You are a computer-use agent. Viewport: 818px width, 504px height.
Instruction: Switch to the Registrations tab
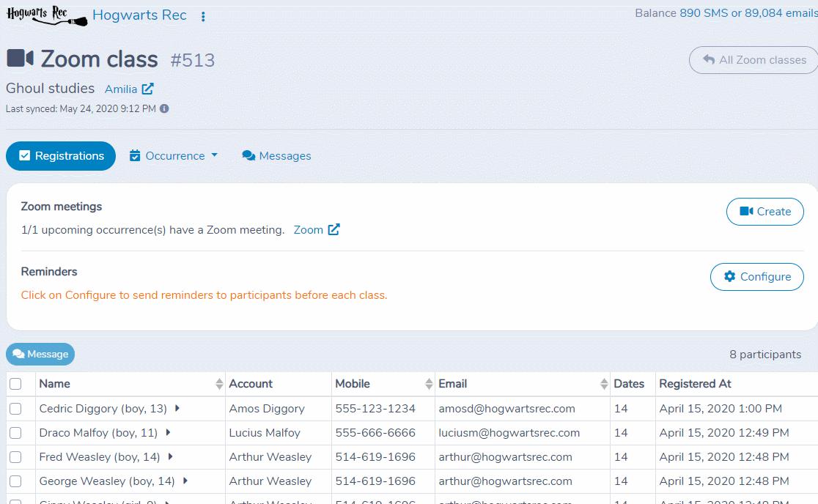pos(61,156)
